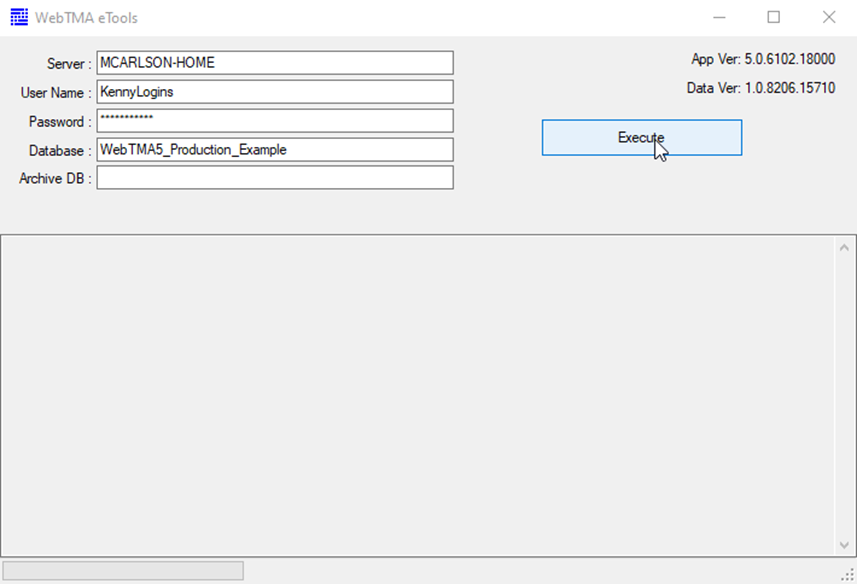The height and width of the screenshot is (584, 857).
Task: Select the User Name text field
Action: click(x=273, y=91)
